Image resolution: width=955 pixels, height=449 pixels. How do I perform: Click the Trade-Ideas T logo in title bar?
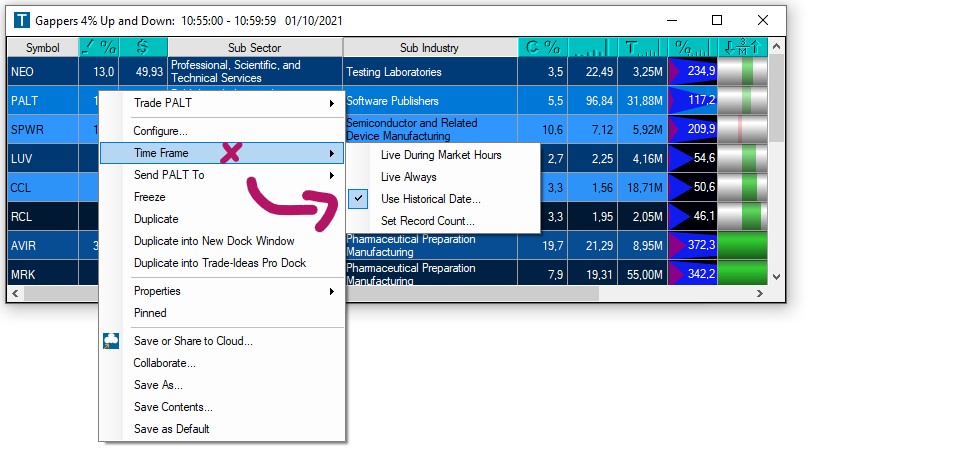20,20
